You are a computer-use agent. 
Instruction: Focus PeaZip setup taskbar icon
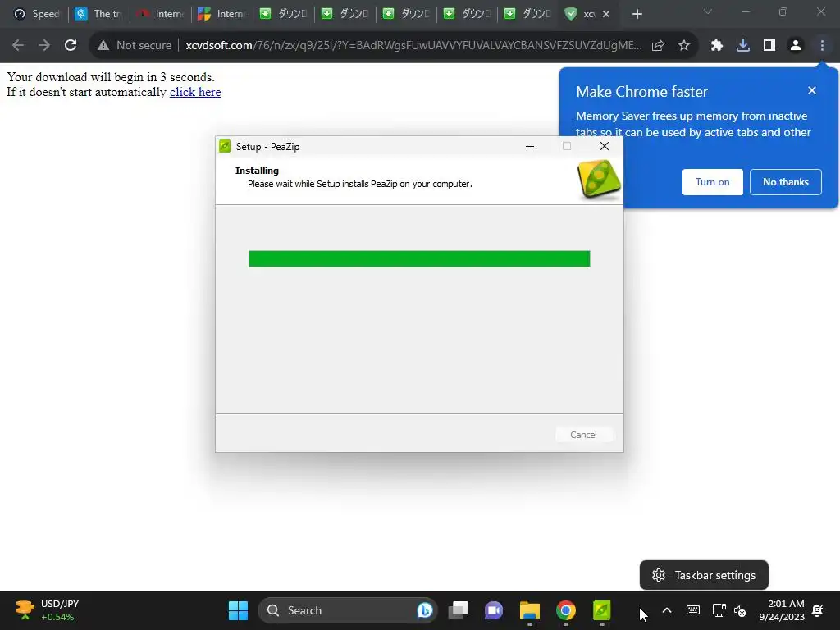click(601, 610)
